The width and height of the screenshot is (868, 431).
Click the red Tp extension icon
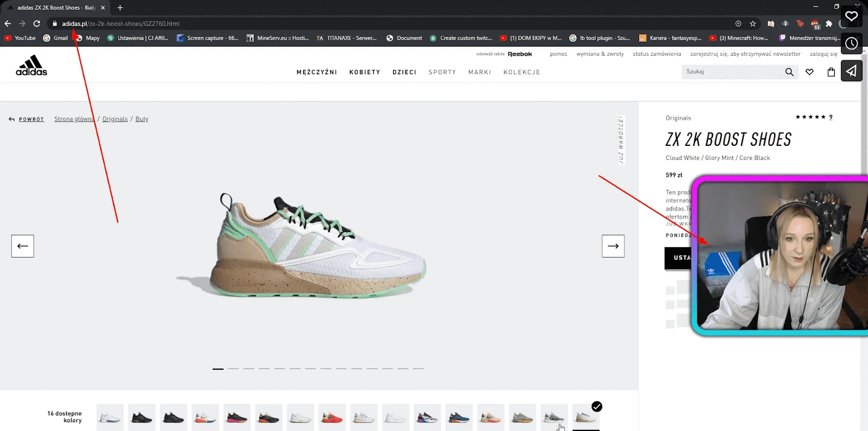pos(800,23)
